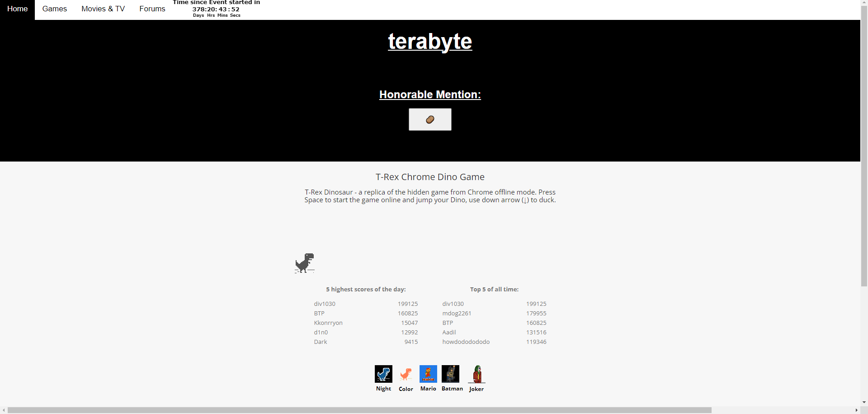The image size is (868, 414).
Task: Click 'Top 5 of all time' header
Action: click(494, 290)
